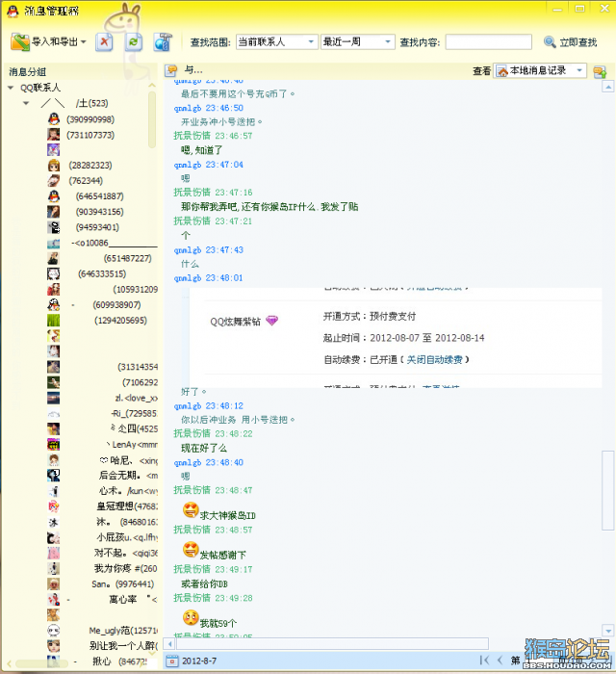The width and height of the screenshot is (616, 674).
Task: Click avatar icon next to (28282323)
Action: (x=53, y=165)
